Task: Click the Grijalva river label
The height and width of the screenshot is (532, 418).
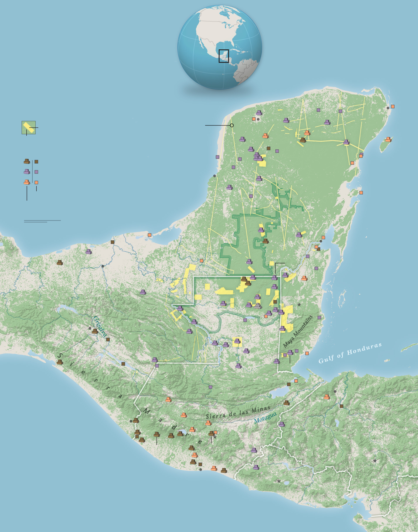Action: pos(100,326)
